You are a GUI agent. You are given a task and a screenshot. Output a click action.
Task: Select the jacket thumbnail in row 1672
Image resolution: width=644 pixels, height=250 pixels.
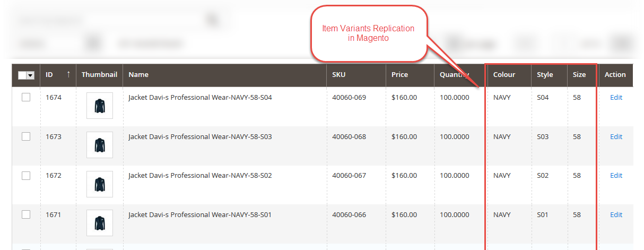(100, 184)
